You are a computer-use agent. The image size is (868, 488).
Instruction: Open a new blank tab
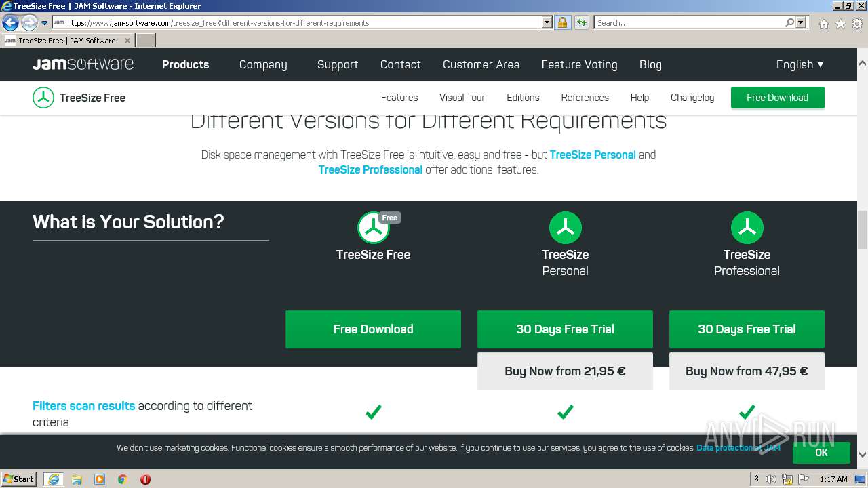146,41
